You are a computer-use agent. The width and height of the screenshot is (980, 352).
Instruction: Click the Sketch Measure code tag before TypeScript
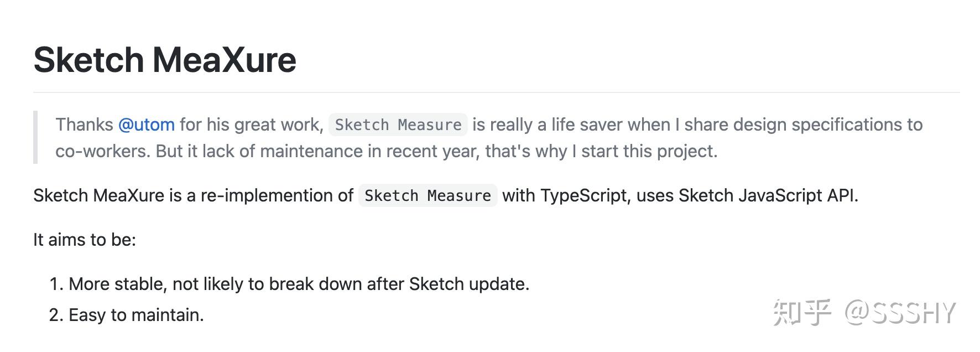click(428, 196)
